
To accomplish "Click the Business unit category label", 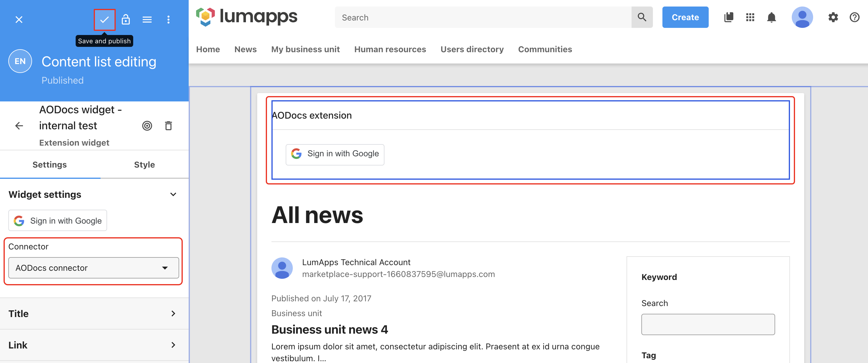I will (297, 313).
